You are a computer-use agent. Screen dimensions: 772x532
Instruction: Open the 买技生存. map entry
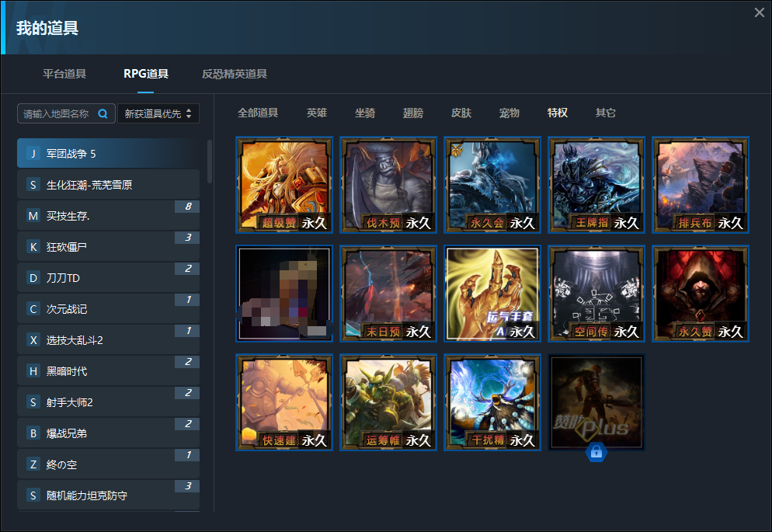click(x=108, y=216)
